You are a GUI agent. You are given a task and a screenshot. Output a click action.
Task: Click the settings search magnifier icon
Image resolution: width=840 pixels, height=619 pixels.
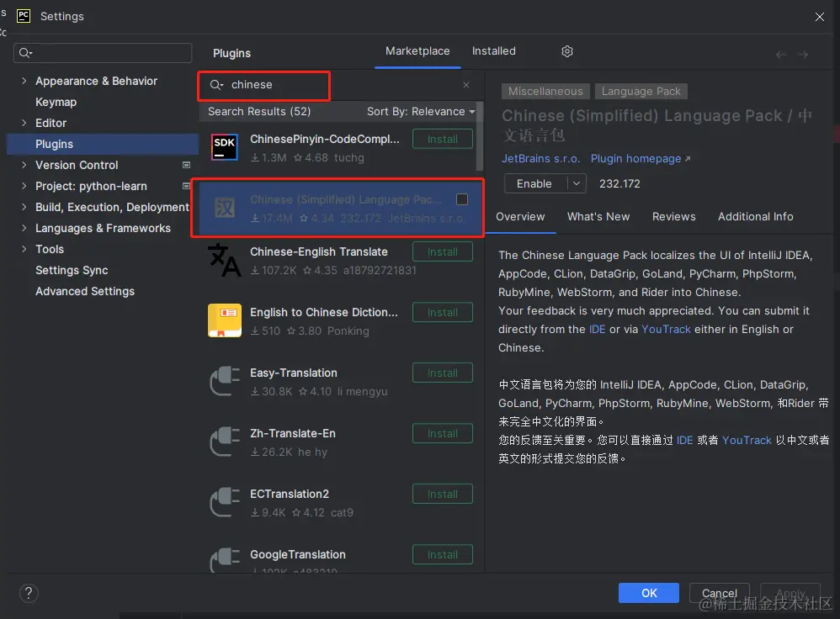click(x=25, y=53)
